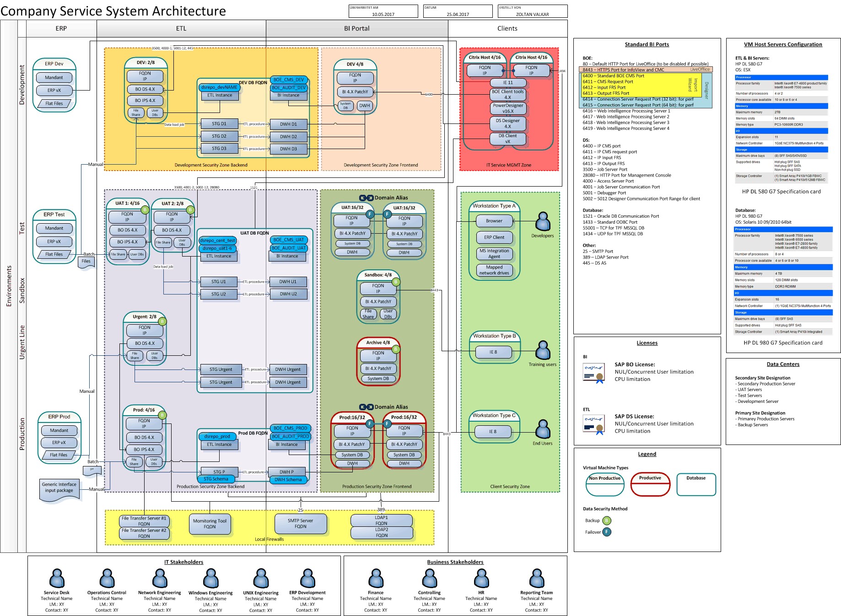Click the Failover legend F badge

(607, 532)
